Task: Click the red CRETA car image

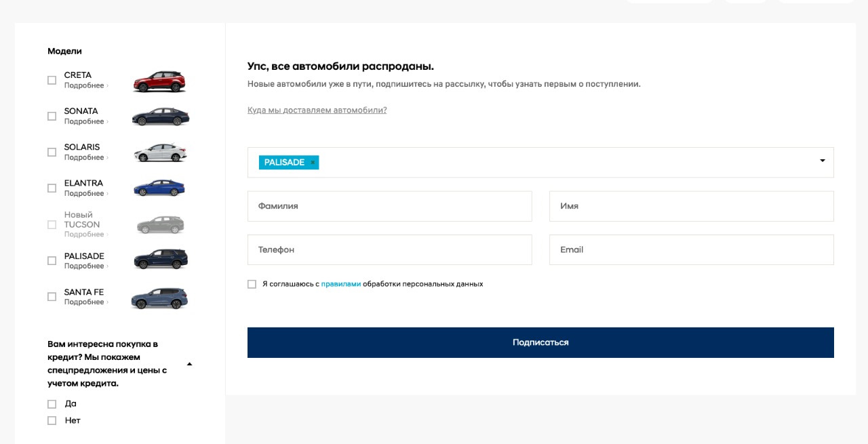Action: (x=159, y=81)
